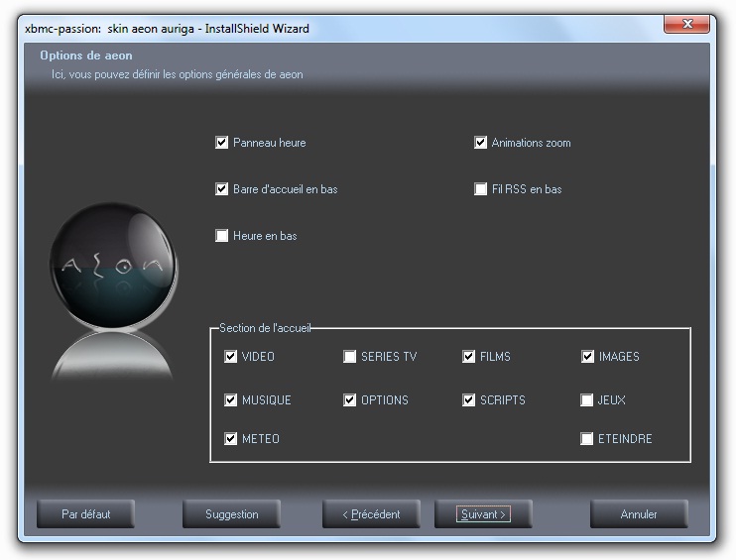The width and height of the screenshot is (736, 560).
Task: Disable Barre d'accueil en bas option
Action: (x=222, y=189)
